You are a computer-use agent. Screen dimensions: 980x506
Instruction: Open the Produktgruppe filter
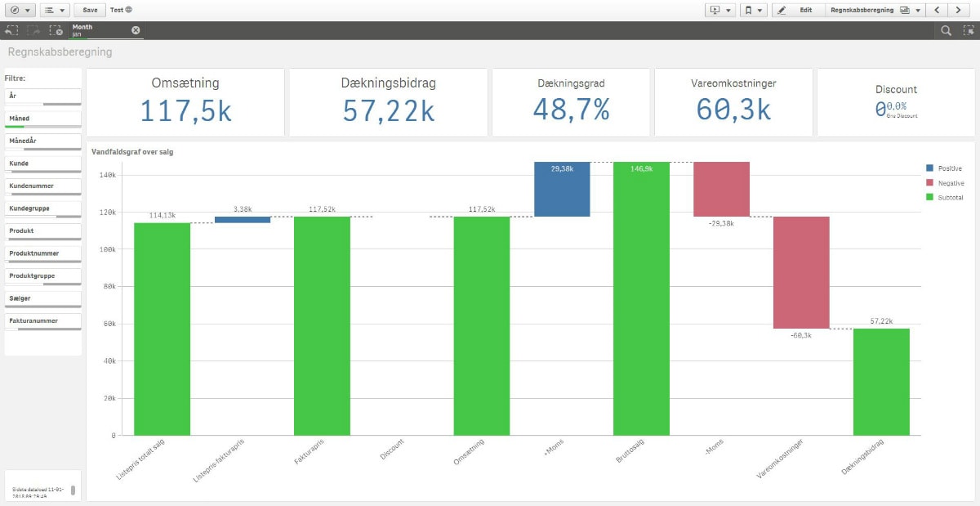click(43, 277)
